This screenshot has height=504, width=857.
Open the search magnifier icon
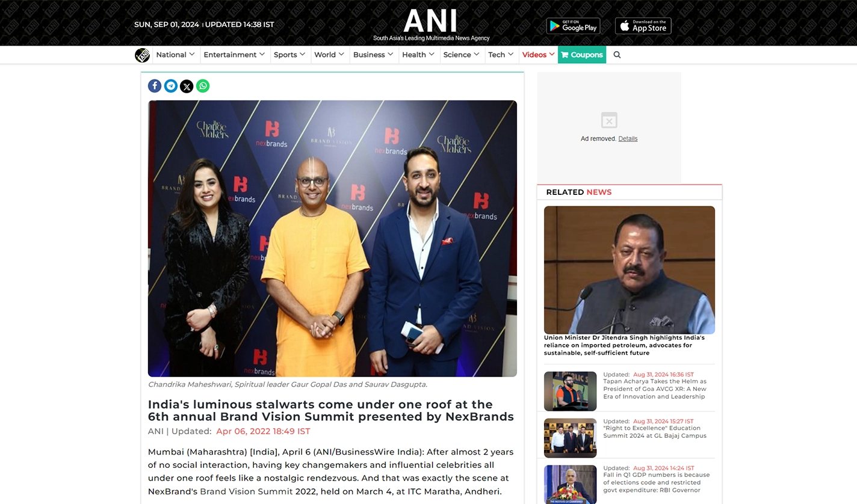tap(617, 55)
